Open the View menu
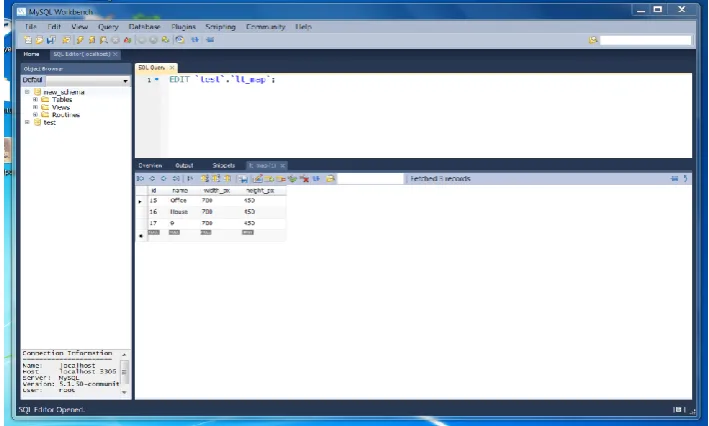This screenshot has width=709, height=426. pyautogui.click(x=80, y=27)
